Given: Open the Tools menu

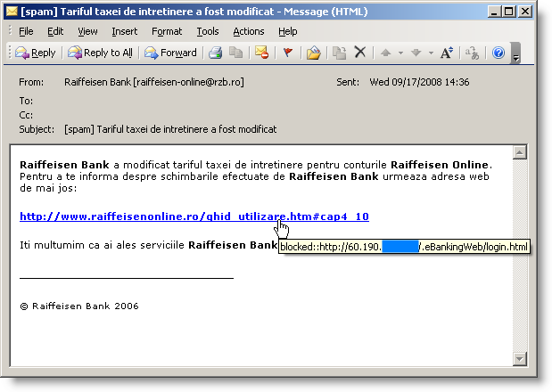Looking at the screenshot, I should click(x=208, y=32).
